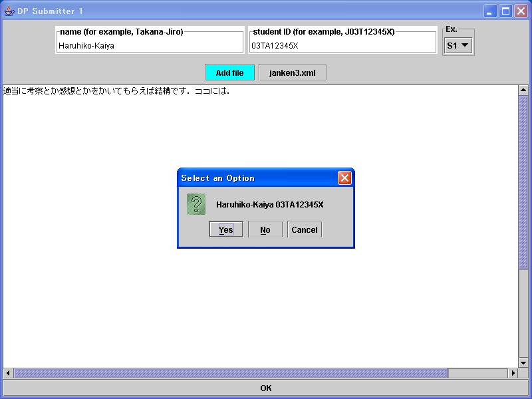Image resolution: width=532 pixels, height=399 pixels.
Task: Click the Add file button
Action: click(229, 72)
